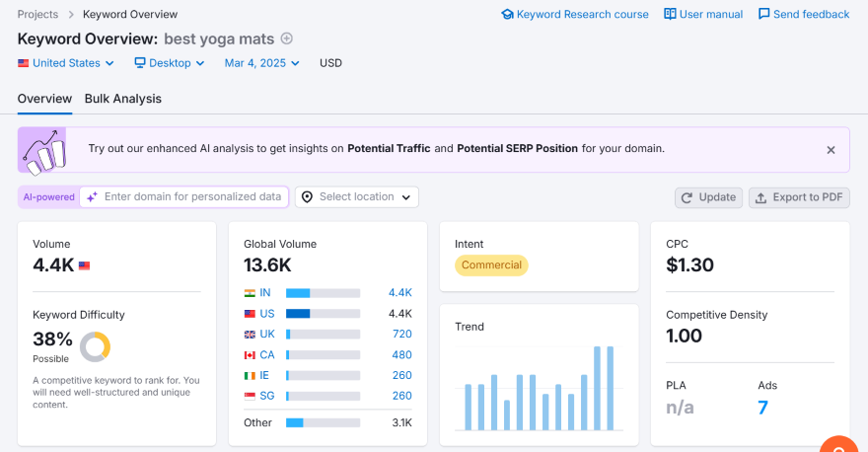Click the Commercial intent badge

coord(491,265)
